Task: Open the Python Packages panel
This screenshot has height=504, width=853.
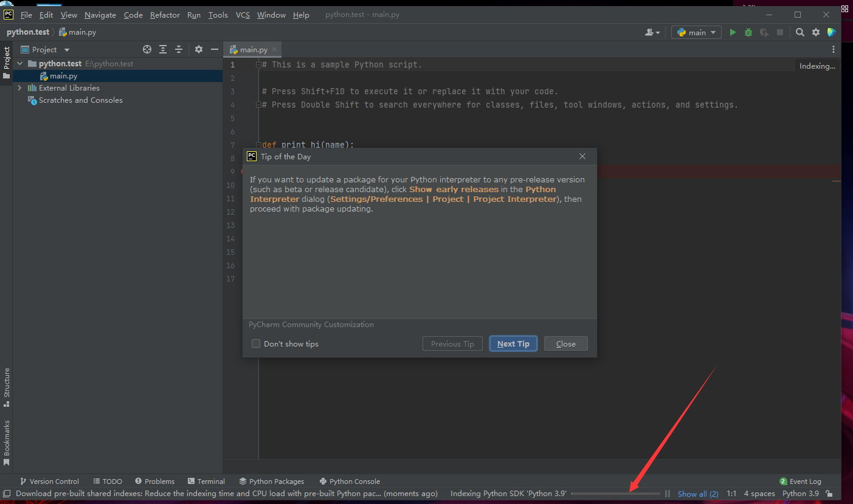Action: point(272,481)
